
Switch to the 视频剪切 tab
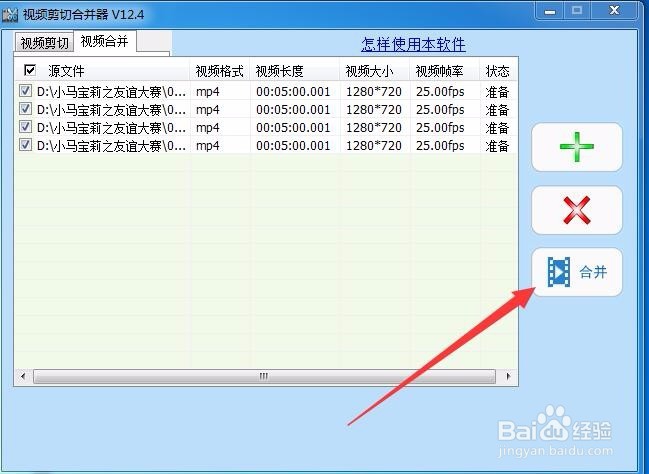click(44, 43)
